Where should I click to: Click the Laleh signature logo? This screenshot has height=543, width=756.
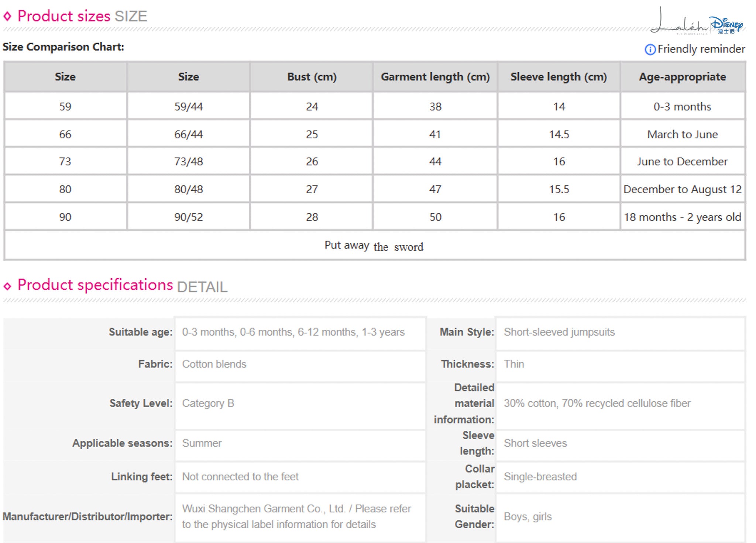click(x=678, y=21)
